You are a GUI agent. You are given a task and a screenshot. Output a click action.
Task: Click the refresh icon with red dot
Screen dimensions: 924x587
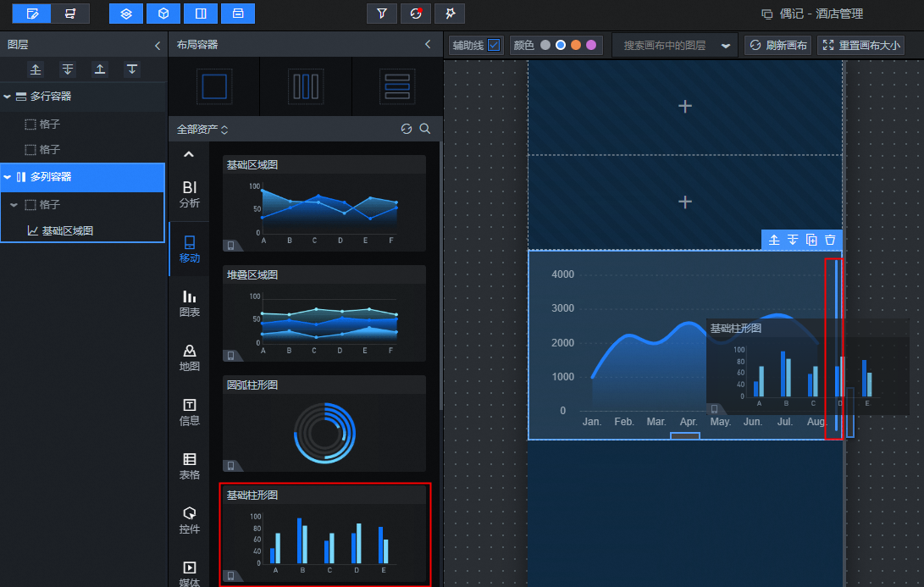[416, 14]
